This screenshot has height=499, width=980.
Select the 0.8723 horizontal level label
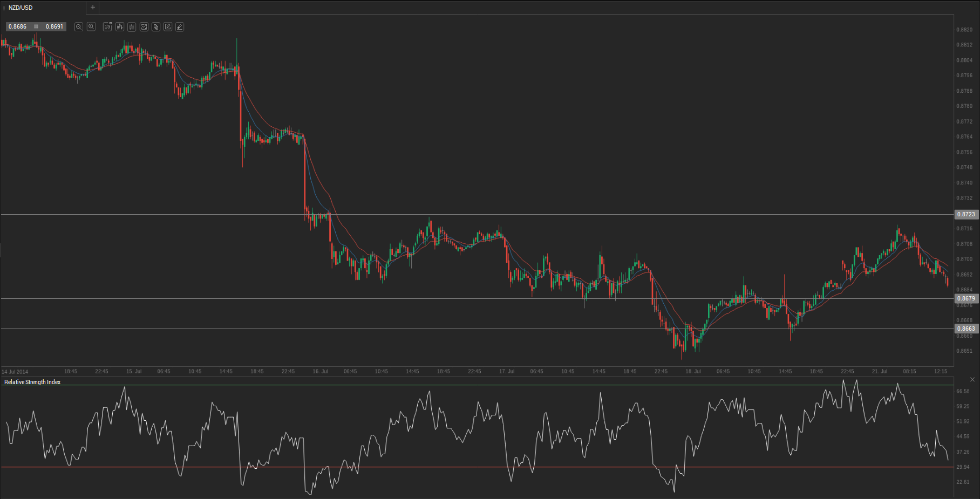pyautogui.click(x=966, y=215)
